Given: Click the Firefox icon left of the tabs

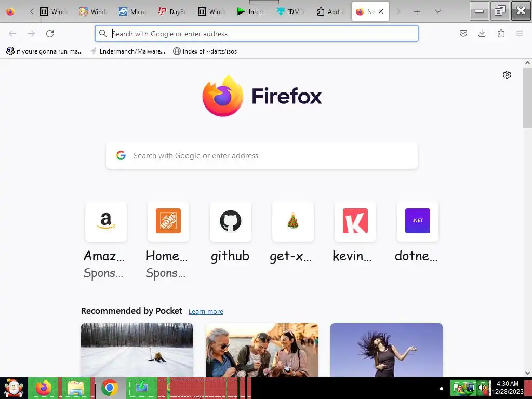Looking at the screenshot, I should (10, 11).
